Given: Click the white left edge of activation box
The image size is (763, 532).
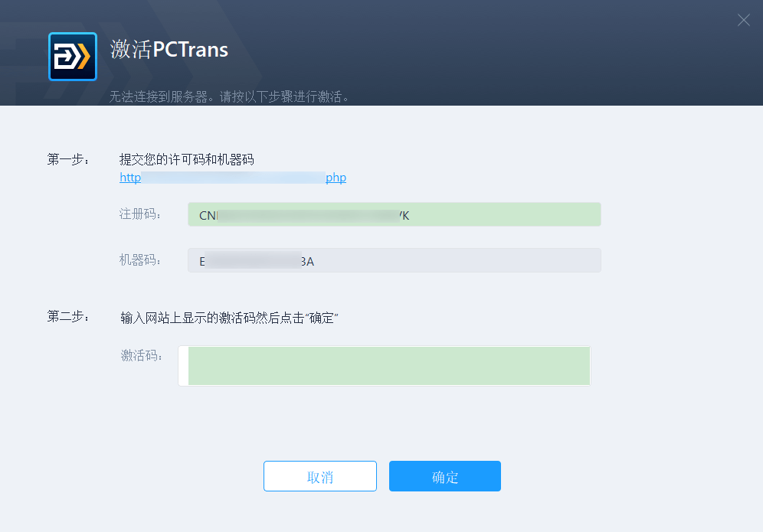Looking at the screenshot, I should click(x=183, y=366).
